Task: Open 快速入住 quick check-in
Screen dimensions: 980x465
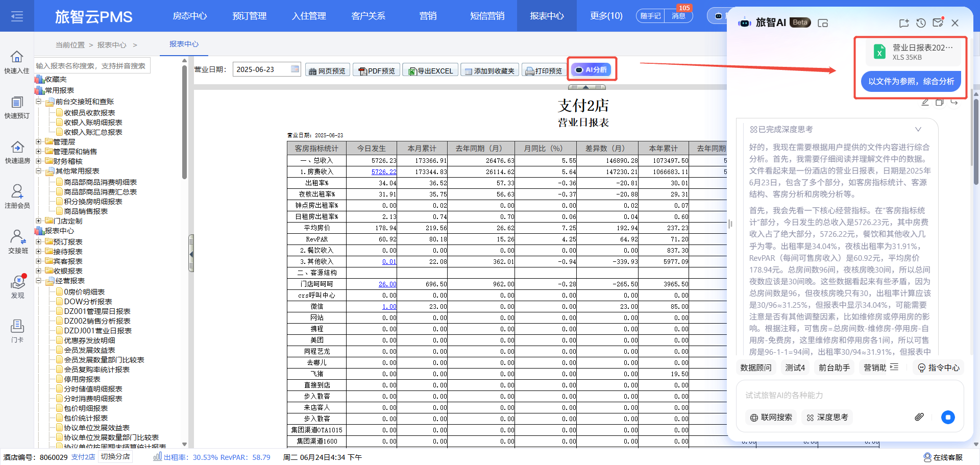Action: pyautogui.click(x=17, y=62)
